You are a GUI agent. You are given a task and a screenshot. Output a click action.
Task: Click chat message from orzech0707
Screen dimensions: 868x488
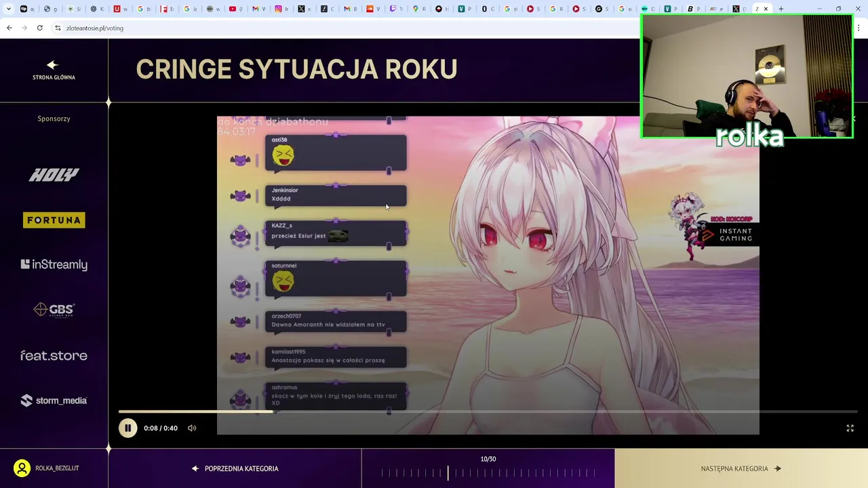point(336,321)
